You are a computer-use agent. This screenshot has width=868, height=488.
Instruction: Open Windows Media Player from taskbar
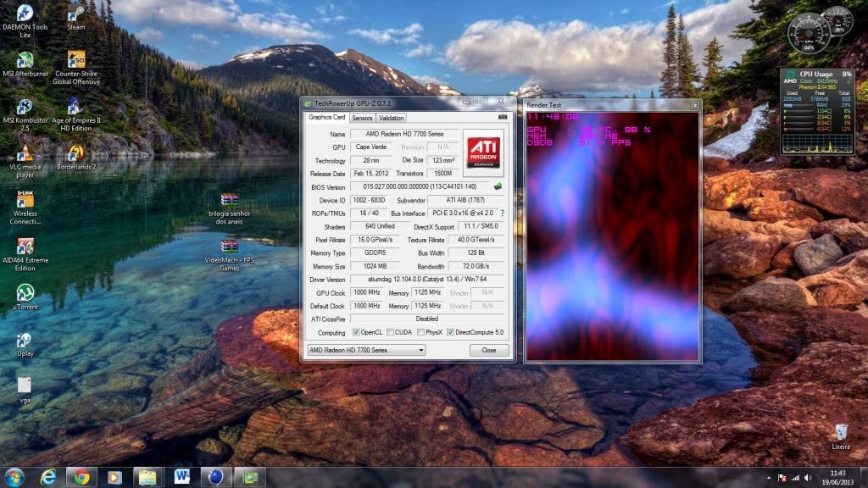click(114, 477)
